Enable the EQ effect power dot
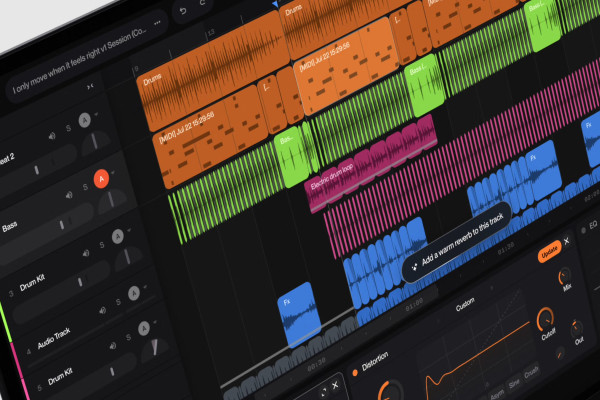 584,230
